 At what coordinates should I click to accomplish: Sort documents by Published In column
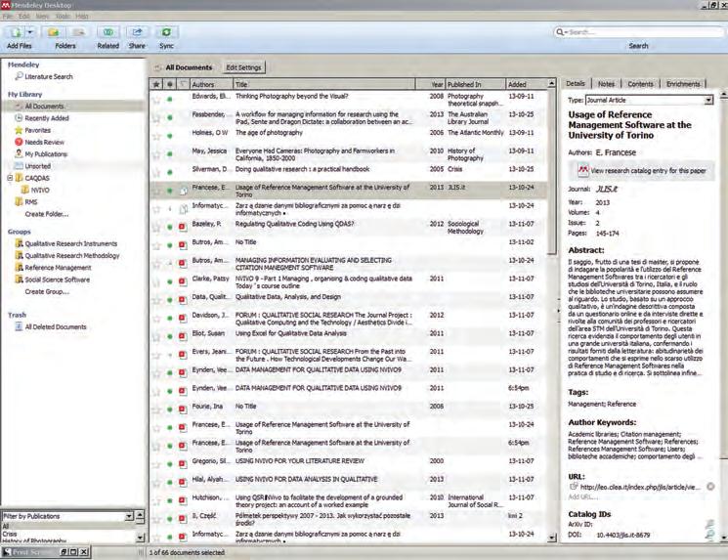[476, 84]
